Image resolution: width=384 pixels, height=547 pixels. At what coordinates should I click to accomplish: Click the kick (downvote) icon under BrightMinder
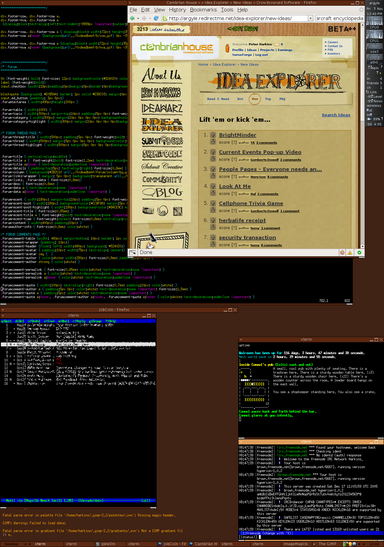coord(213,141)
